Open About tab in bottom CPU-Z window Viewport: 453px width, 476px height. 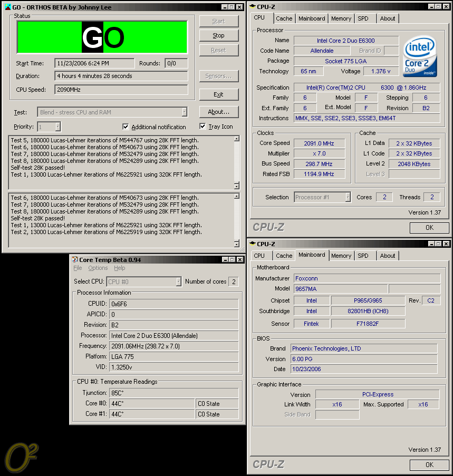click(x=388, y=256)
